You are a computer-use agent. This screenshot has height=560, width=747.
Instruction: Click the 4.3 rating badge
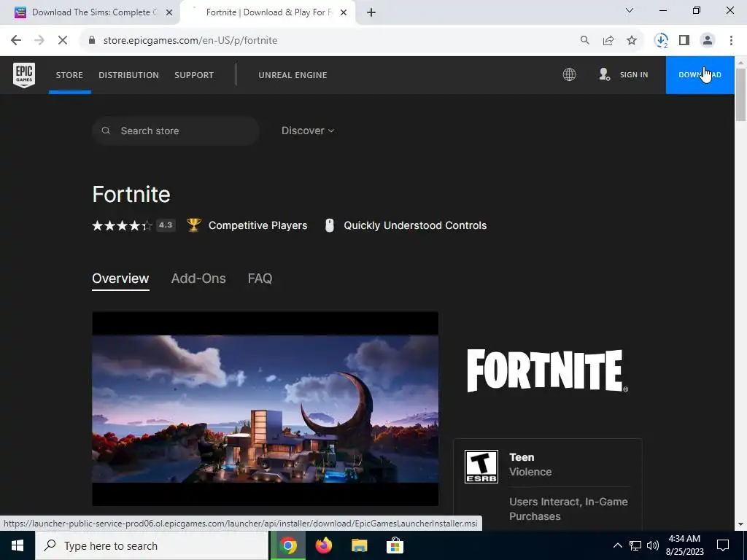point(166,225)
